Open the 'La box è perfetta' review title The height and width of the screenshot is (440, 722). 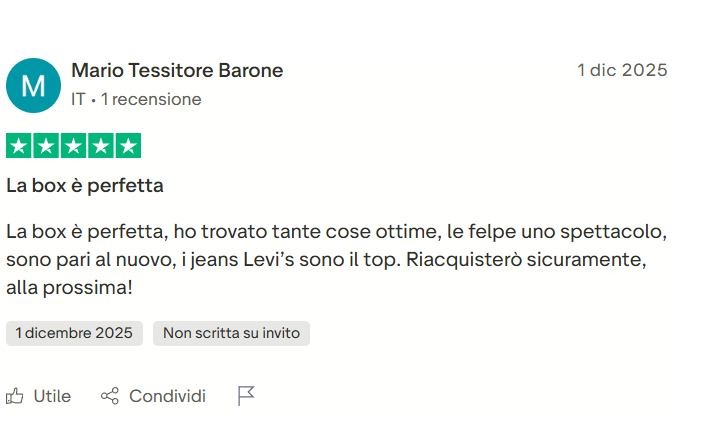coord(85,186)
